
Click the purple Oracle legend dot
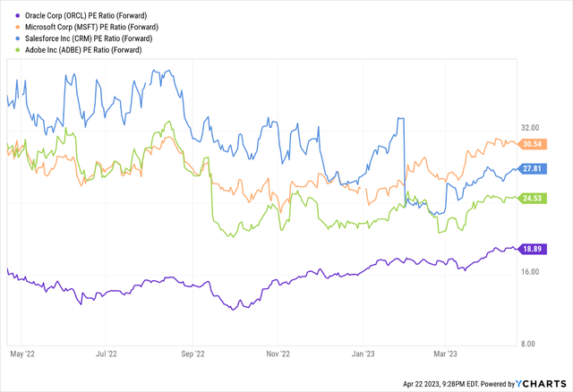tap(10, 13)
